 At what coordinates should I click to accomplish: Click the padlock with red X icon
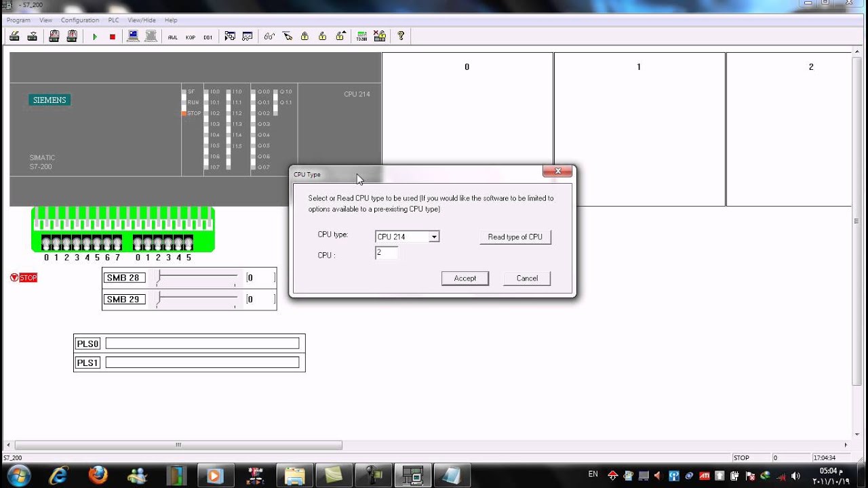click(x=380, y=36)
